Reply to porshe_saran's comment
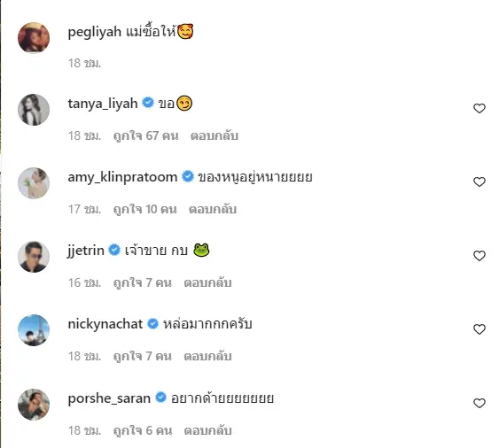 (207, 430)
